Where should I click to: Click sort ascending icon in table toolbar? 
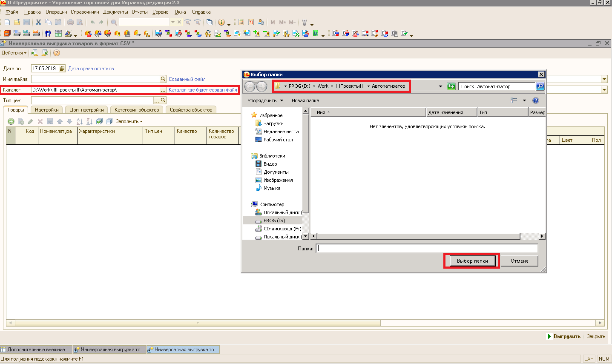point(80,121)
